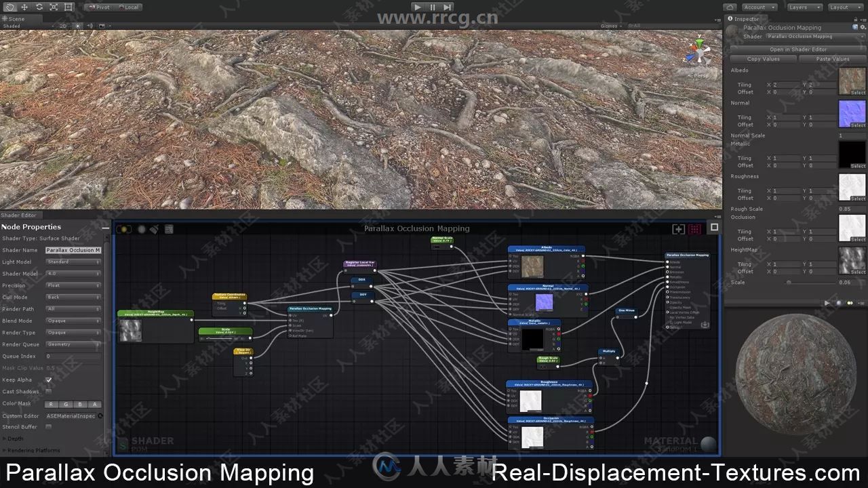Toggle the Keep Alpha checkbox
868x488 pixels.
49,380
